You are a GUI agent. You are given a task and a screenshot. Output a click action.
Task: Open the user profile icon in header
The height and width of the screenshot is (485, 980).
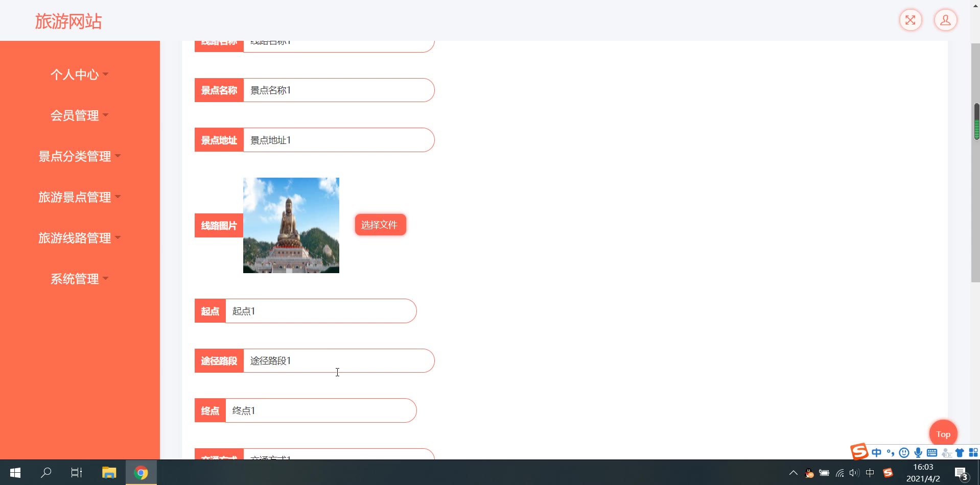click(x=946, y=20)
